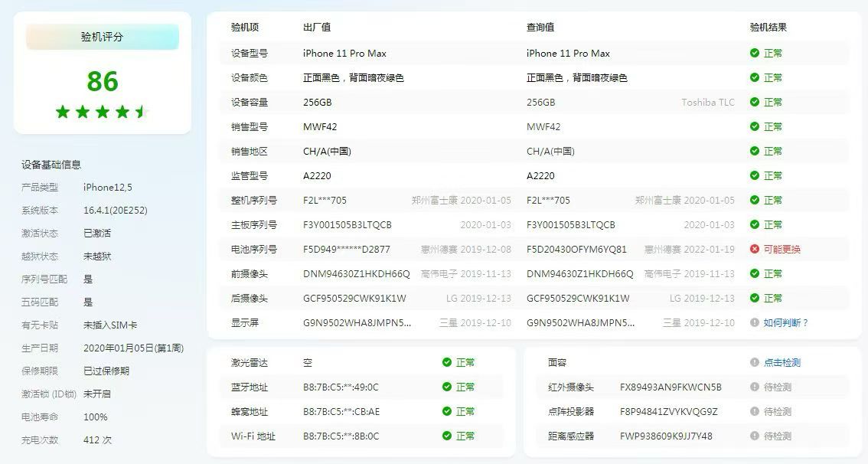
Task: Click green check icon for 蓝牙地址
Action: [447, 387]
